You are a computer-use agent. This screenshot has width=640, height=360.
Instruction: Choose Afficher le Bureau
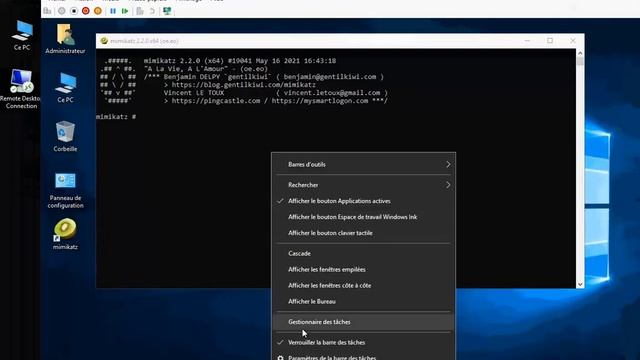pos(364,301)
